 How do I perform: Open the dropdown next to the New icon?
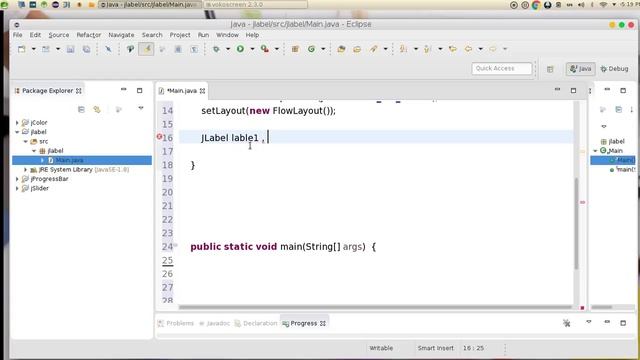tap(33, 49)
